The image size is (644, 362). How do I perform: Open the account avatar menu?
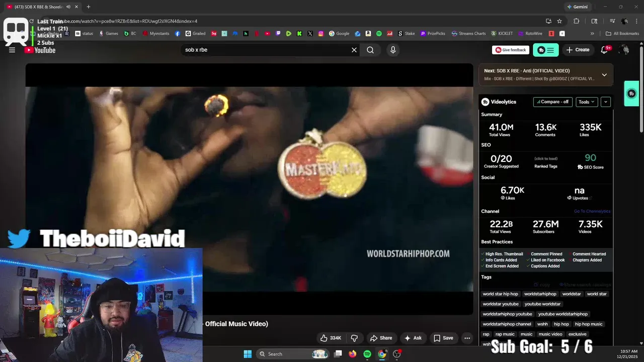pos(624,50)
